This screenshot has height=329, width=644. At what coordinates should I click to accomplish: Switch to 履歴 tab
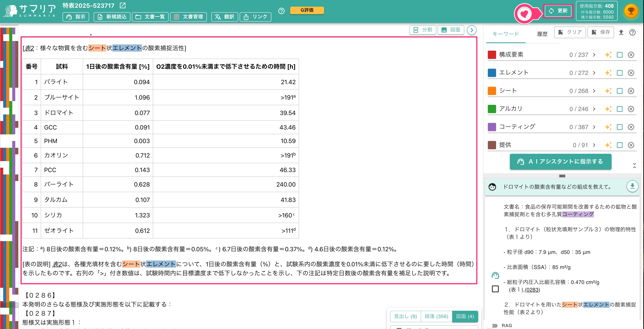point(542,34)
